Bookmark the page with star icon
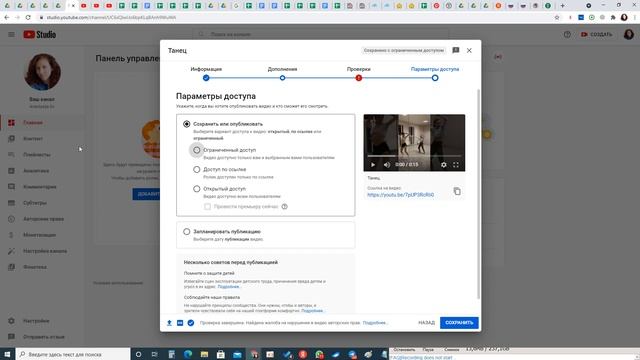The image size is (640, 360). (x=557, y=18)
